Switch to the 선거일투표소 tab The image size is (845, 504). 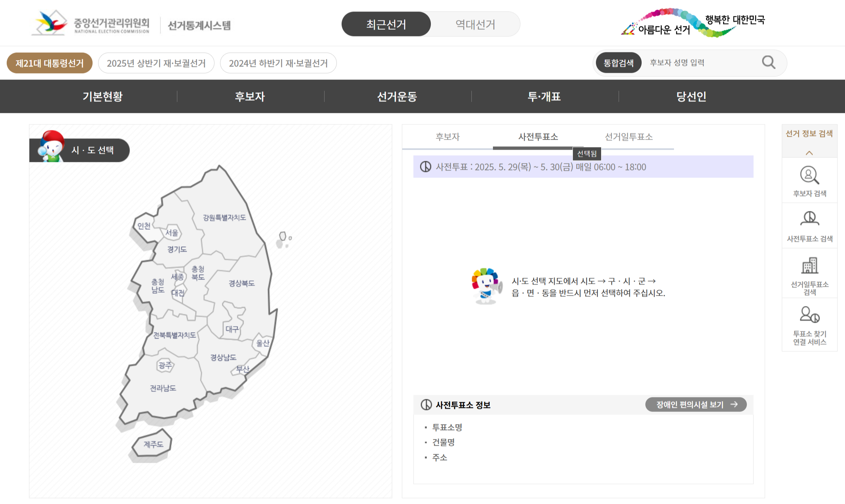click(628, 137)
